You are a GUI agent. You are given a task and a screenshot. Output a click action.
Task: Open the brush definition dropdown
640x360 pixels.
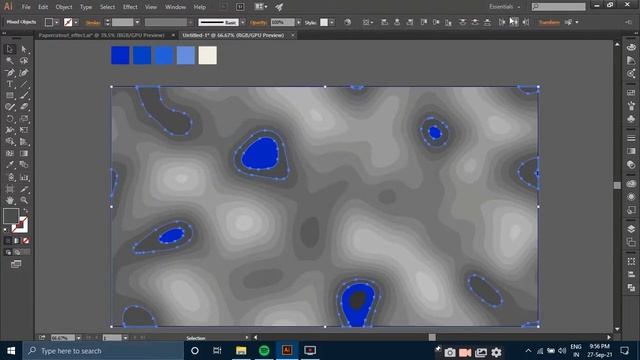coord(243,22)
